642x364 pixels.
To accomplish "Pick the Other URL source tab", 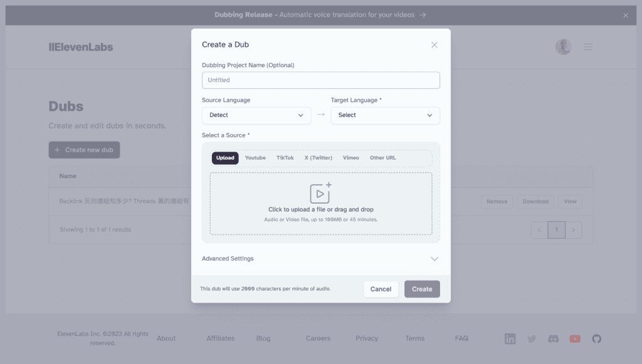I will pyautogui.click(x=383, y=158).
